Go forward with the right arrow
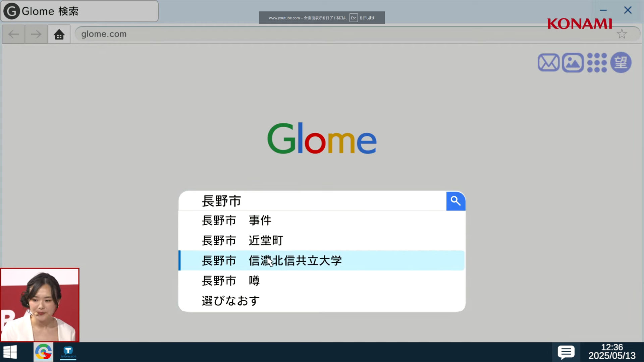The height and width of the screenshot is (362, 644). click(x=36, y=34)
